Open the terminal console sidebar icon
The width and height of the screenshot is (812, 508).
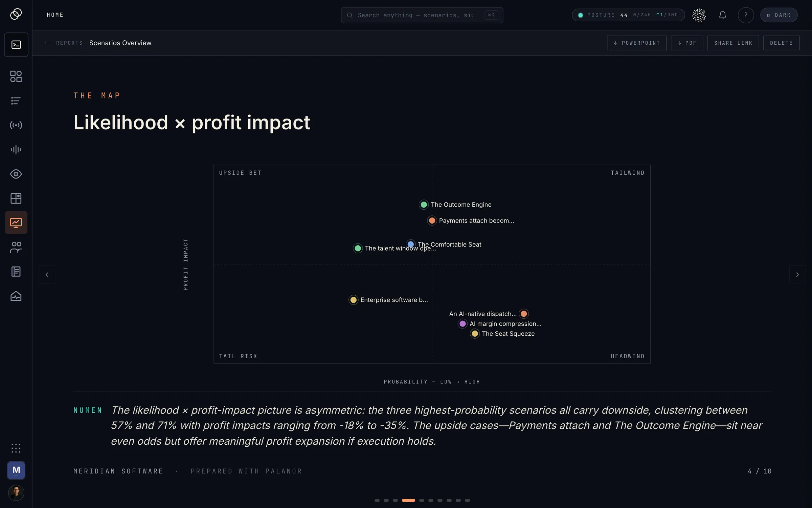coord(16,45)
